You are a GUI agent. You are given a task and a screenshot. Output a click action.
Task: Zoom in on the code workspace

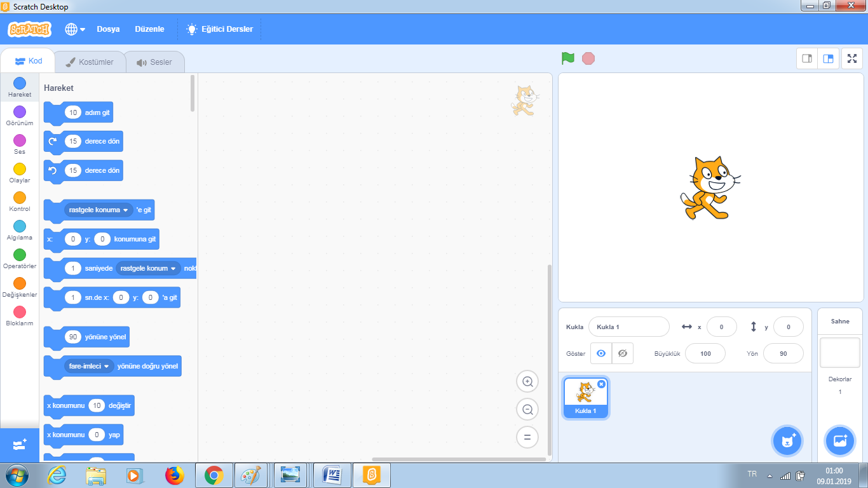tap(527, 382)
